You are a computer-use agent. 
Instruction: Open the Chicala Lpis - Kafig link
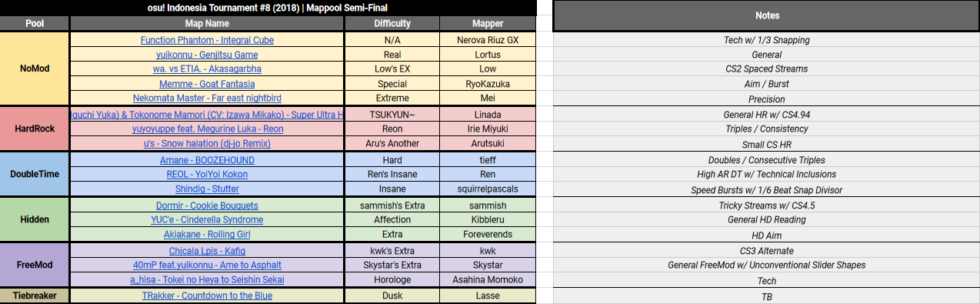207,251
